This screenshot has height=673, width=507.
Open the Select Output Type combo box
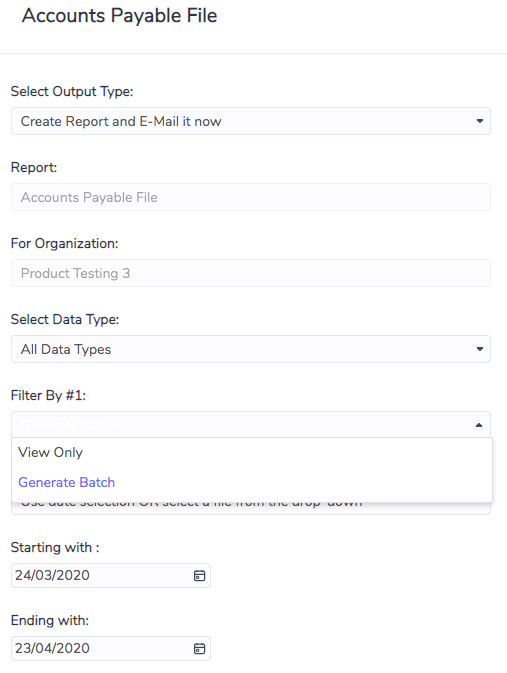(251, 121)
